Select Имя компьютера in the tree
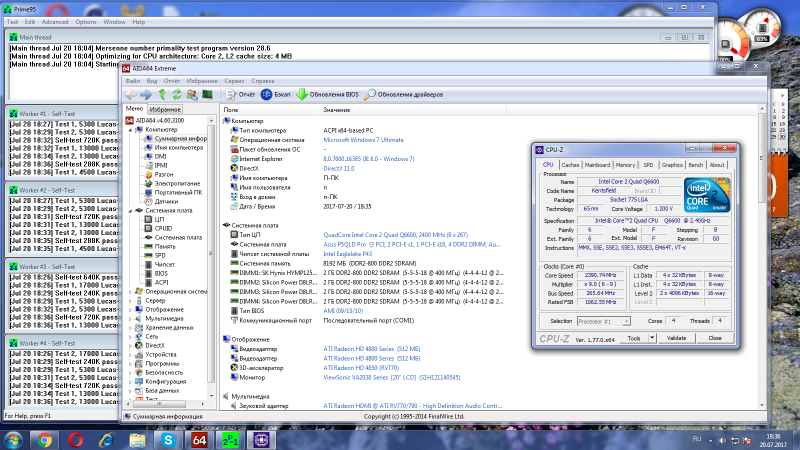This screenshot has width=800, height=450. (x=173, y=147)
